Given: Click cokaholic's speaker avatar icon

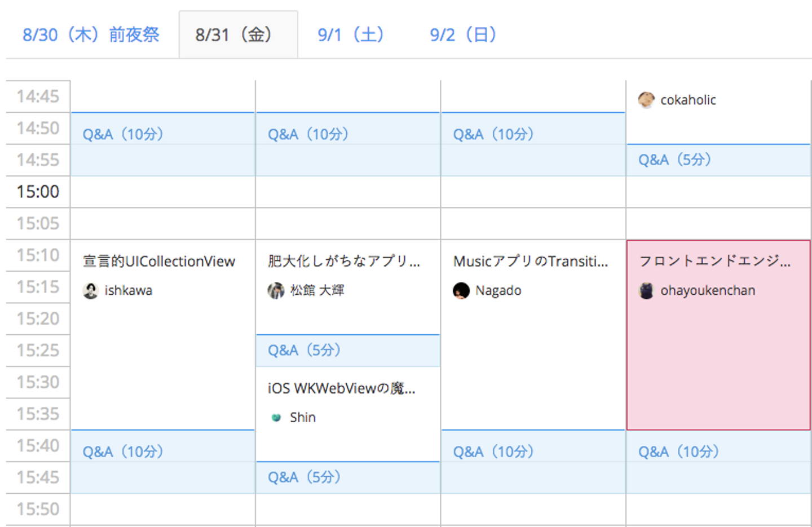Looking at the screenshot, I should pos(646,100).
